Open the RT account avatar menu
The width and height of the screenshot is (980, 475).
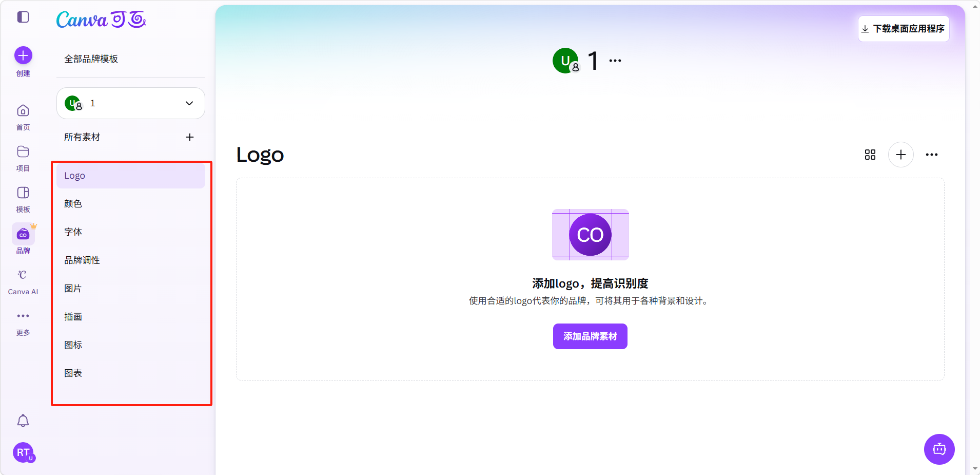(23, 452)
